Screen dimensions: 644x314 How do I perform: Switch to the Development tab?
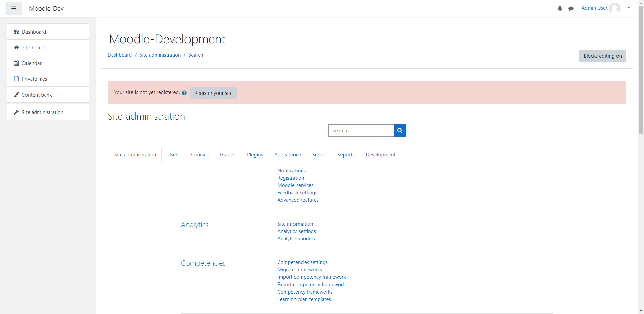(x=381, y=155)
